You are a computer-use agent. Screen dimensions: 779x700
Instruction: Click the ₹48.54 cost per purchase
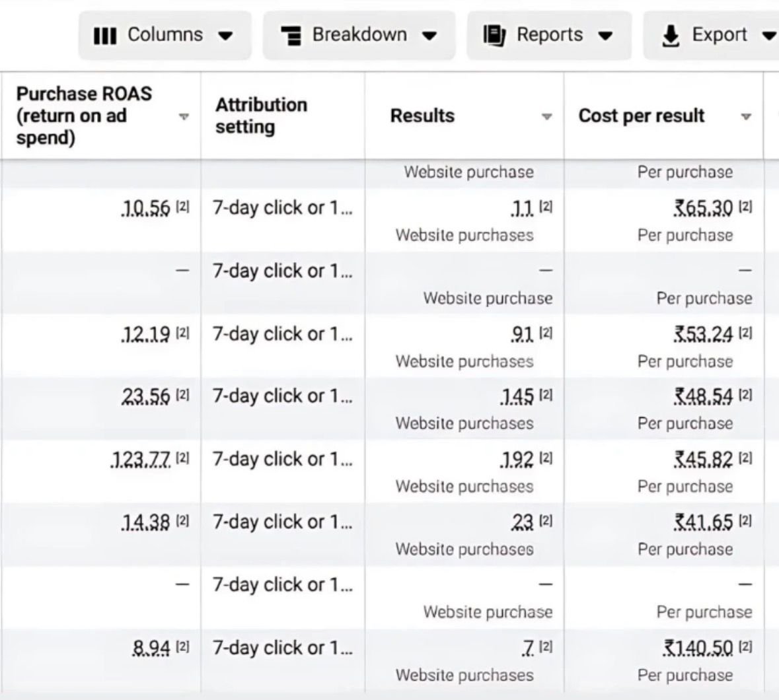click(x=703, y=396)
